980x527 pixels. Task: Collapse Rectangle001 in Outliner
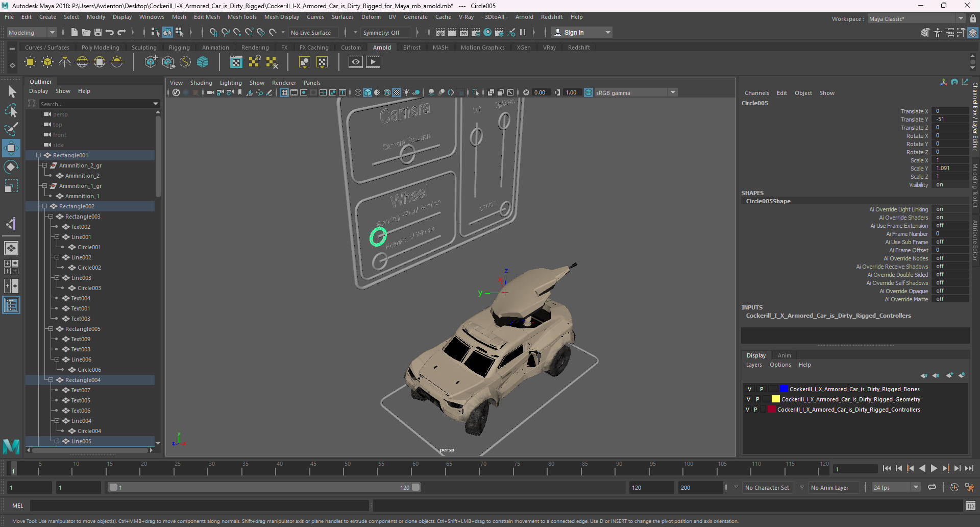pos(38,155)
